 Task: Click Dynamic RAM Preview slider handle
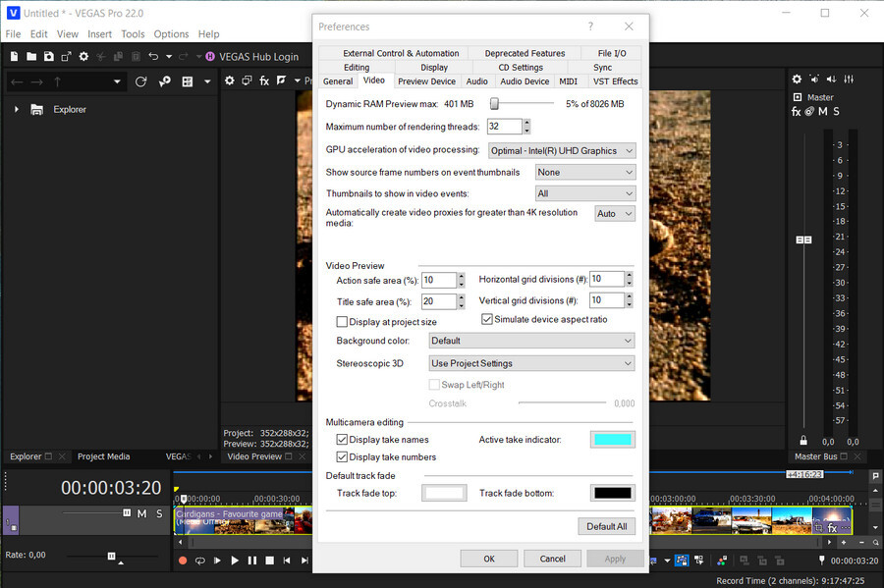(494, 104)
